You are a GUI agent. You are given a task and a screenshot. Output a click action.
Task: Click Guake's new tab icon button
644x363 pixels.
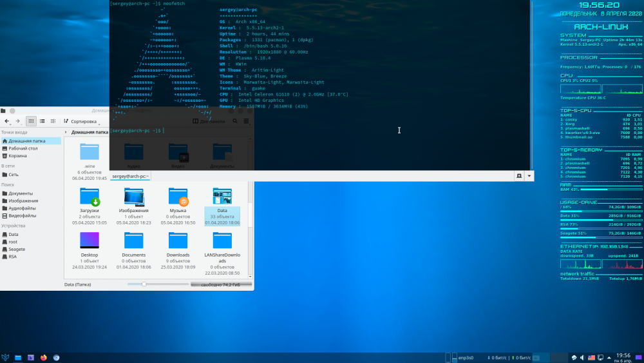(519, 176)
